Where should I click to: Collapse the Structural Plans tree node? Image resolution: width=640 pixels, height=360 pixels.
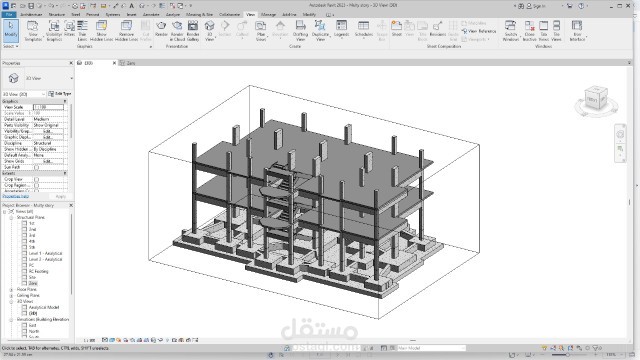11,218
